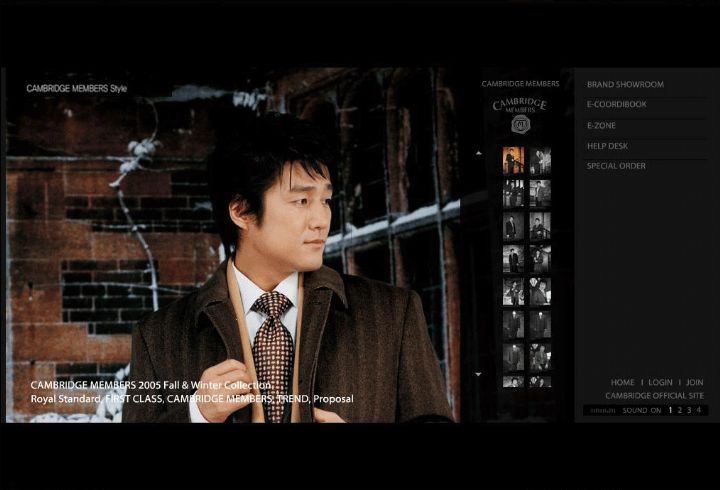Open the BRAND SHOWROOM menu
The height and width of the screenshot is (490, 720).
[x=625, y=84]
